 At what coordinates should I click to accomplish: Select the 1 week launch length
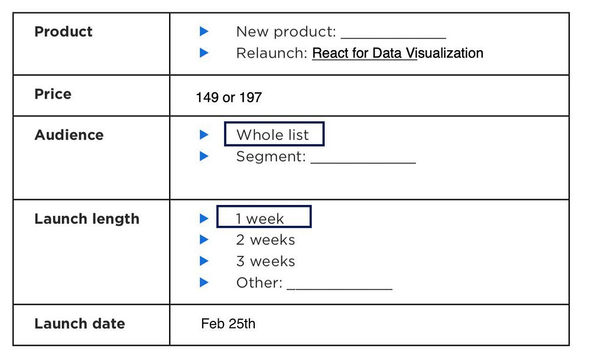coord(264,217)
